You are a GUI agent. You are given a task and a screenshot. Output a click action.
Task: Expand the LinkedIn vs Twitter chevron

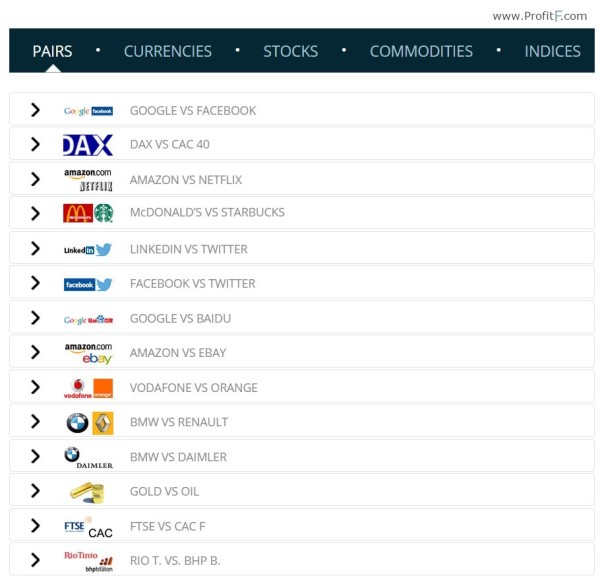[x=35, y=248]
